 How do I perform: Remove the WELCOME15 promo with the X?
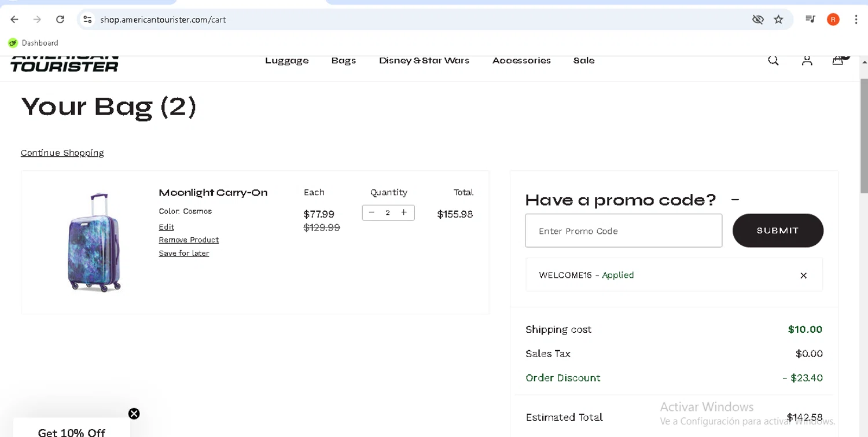click(x=803, y=276)
